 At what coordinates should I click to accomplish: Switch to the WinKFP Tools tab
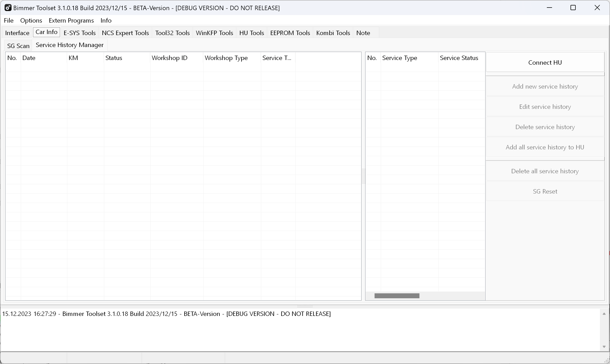pos(214,33)
